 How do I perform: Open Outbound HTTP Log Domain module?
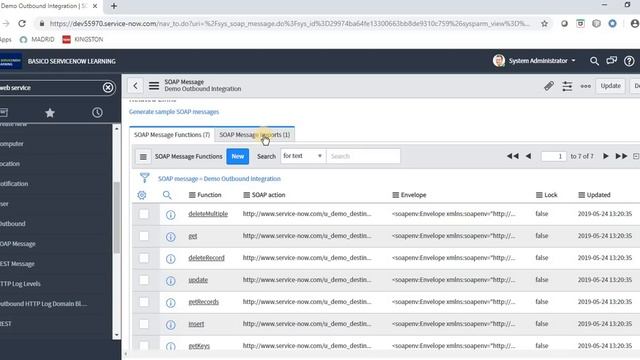44,304
